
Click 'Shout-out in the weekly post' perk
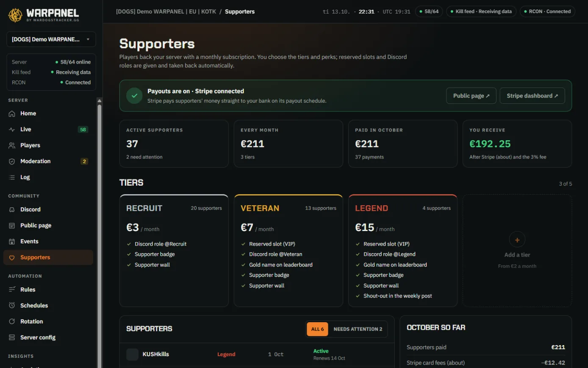pyautogui.click(x=398, y=296)
